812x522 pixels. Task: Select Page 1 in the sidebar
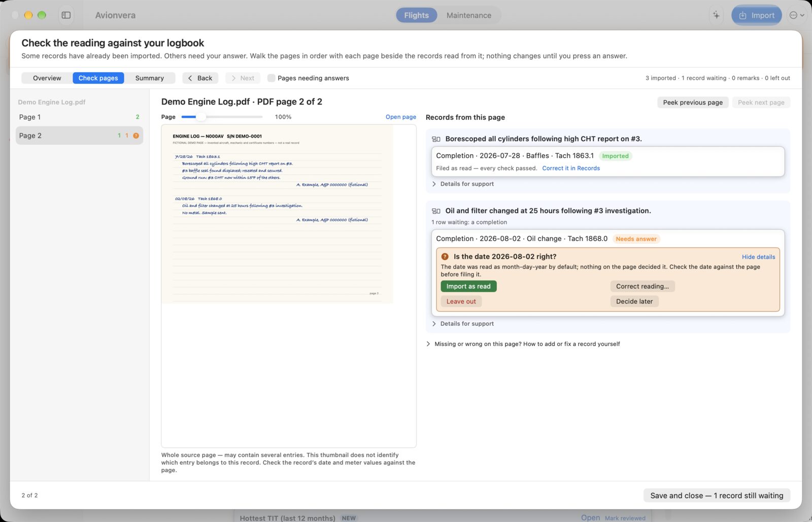pyautogui.click(x=79, y=117)
